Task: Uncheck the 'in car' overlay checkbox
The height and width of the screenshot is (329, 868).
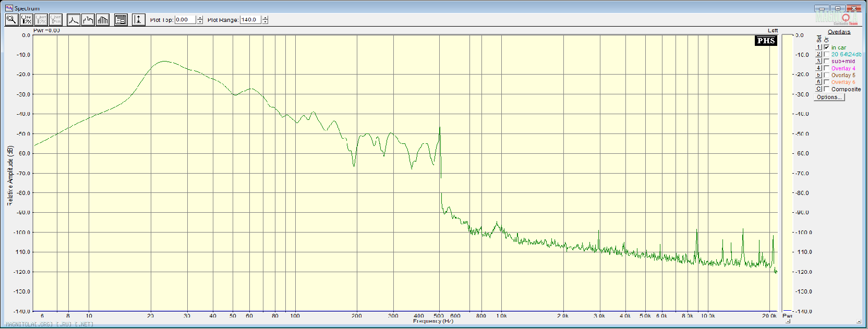Action: (826, 47)
